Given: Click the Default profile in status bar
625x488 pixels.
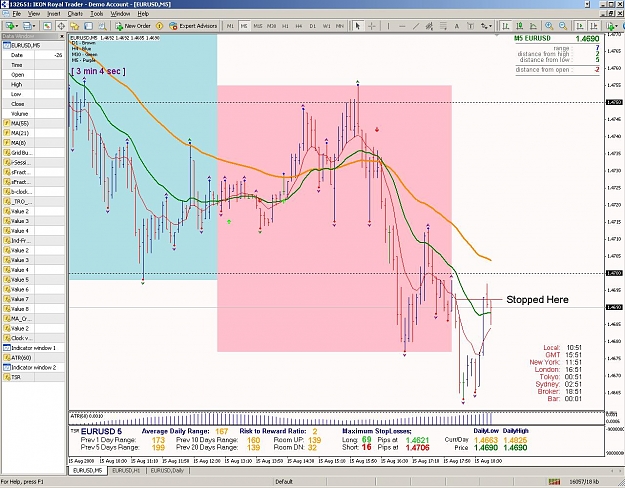Looking at the screenshot, I should pyautogui.click(x=284, y=482).
